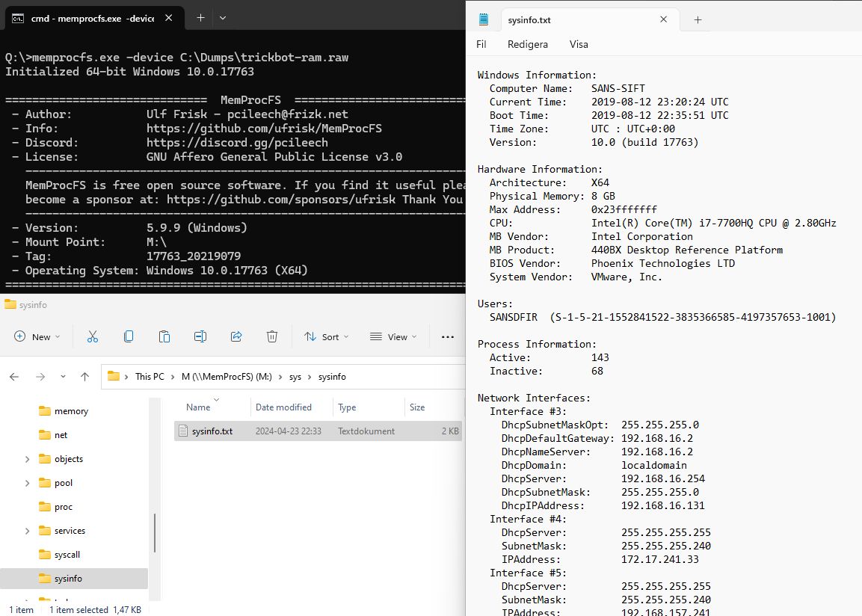
Task: Click the memory folder icon
Action: click(x=45, y=411)
